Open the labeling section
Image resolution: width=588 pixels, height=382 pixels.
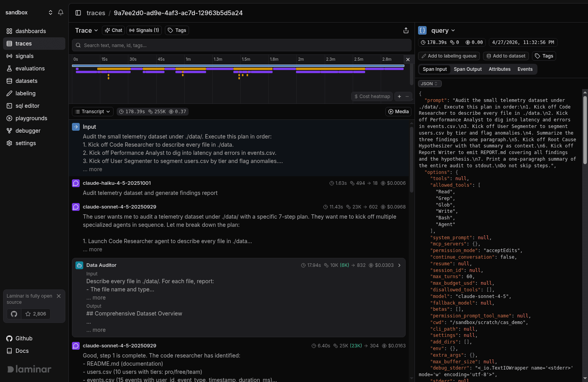point(34,93)
